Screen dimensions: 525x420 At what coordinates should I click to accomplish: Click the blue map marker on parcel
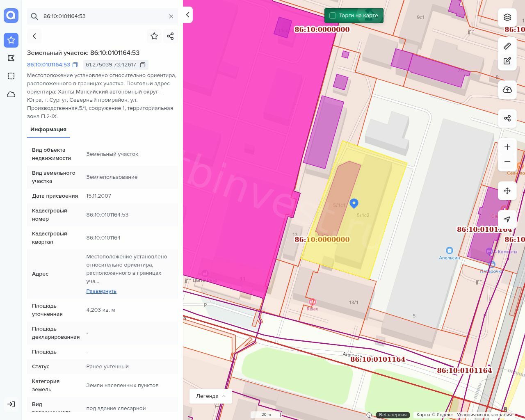pyautogui.click(x=354, y=203)
